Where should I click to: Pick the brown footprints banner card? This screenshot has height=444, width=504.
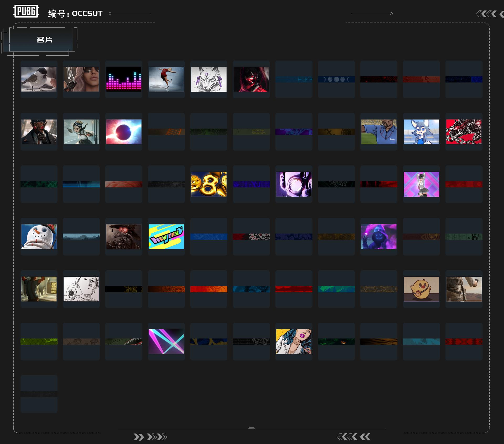pyautogui.click(x=81, y=341)
